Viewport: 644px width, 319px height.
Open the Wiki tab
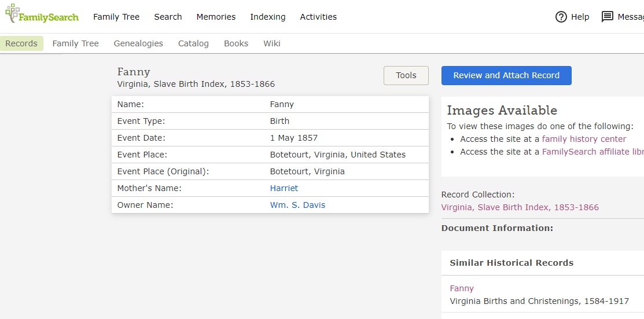pyautogui.click(x=272, y=43)
